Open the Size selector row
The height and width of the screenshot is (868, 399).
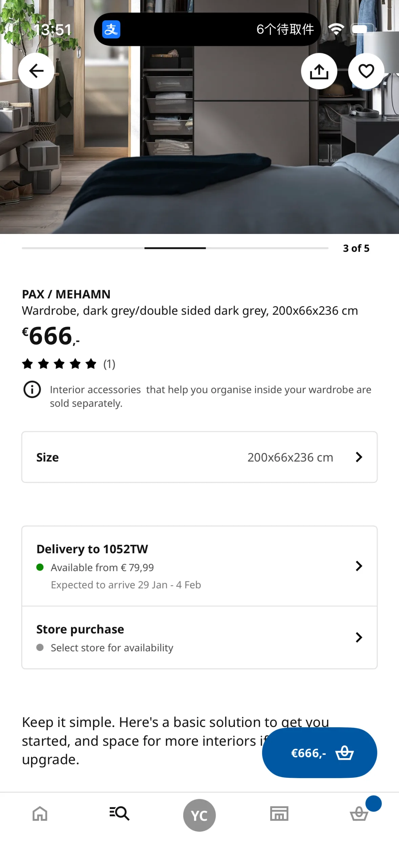[199, 457]
